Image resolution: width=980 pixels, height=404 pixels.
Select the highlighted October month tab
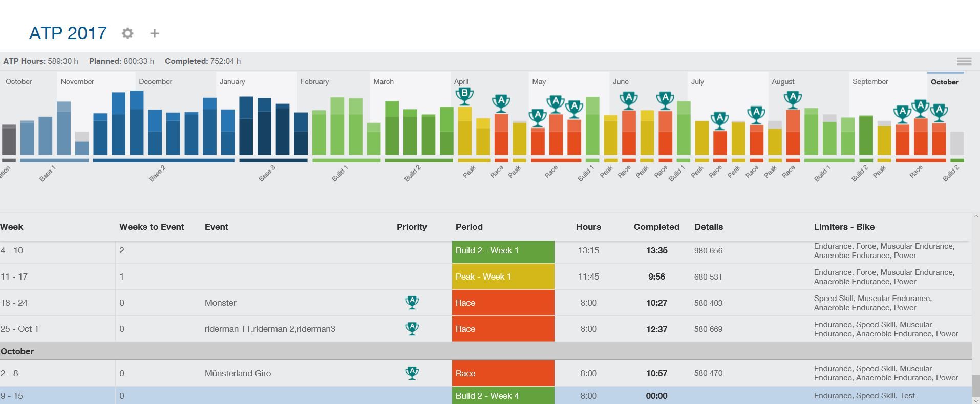(945, 82)
